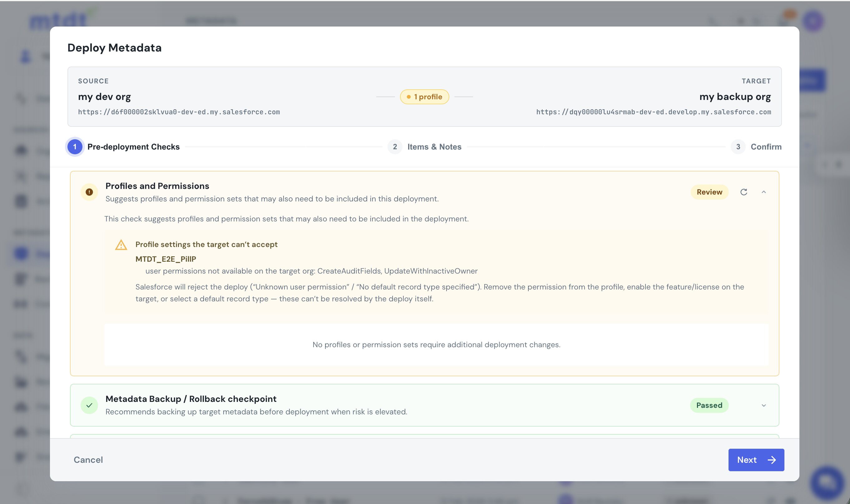
Task: Click the Passed status badge
Action: click(x=709, y=405)
